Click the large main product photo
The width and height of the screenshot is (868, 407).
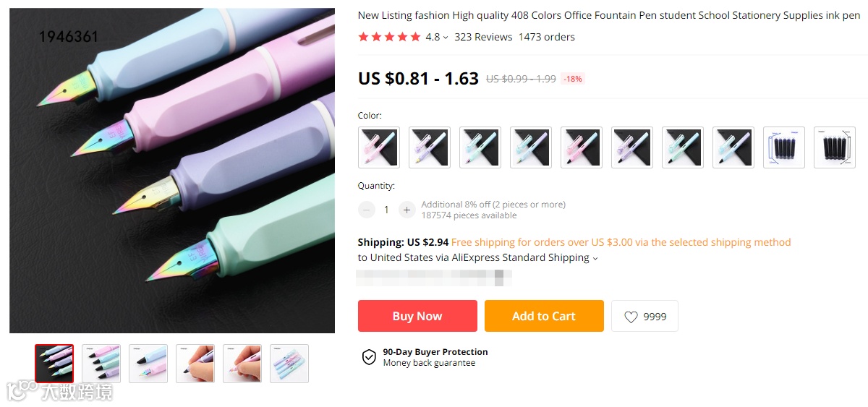172,171
